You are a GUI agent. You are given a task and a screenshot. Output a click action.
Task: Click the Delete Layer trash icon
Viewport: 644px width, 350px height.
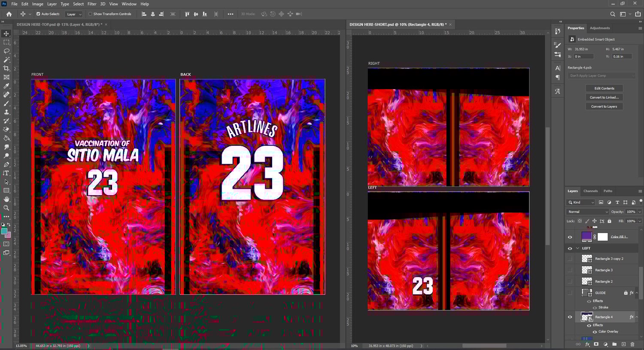tap(632, 344)
